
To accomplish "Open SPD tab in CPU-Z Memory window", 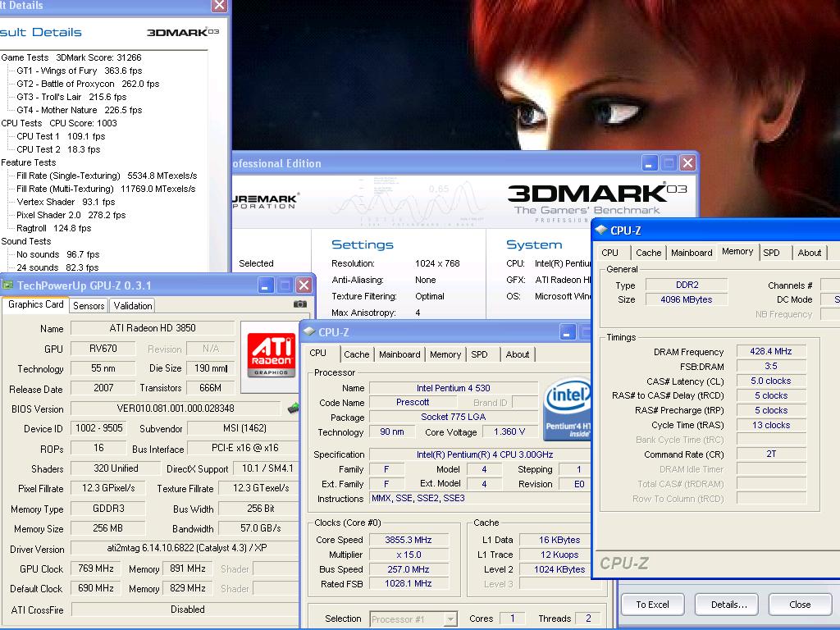I will pyautogui.click(x=771, y=253).
